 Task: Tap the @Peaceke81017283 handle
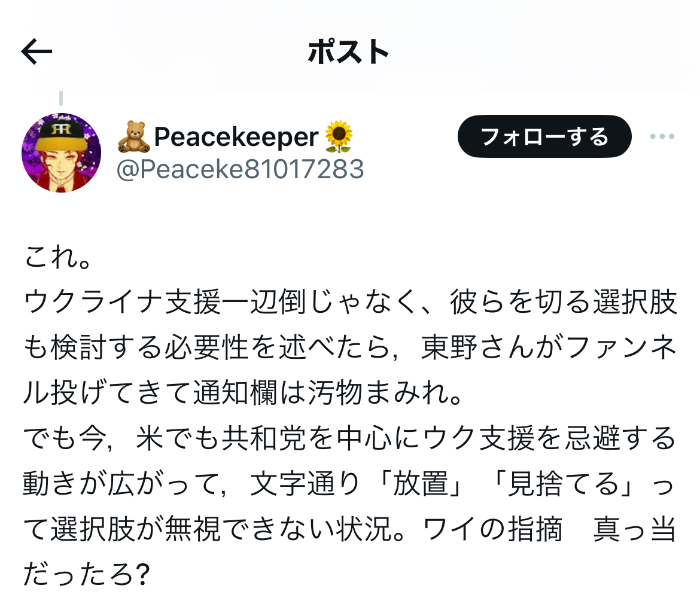[240, 170]
